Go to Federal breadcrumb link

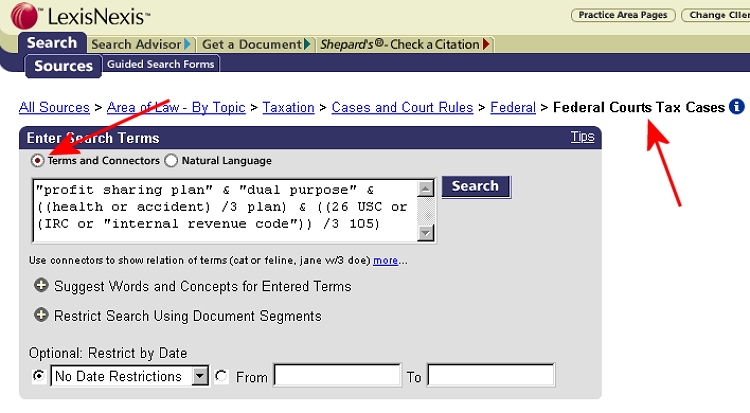[x=513, y=107]
